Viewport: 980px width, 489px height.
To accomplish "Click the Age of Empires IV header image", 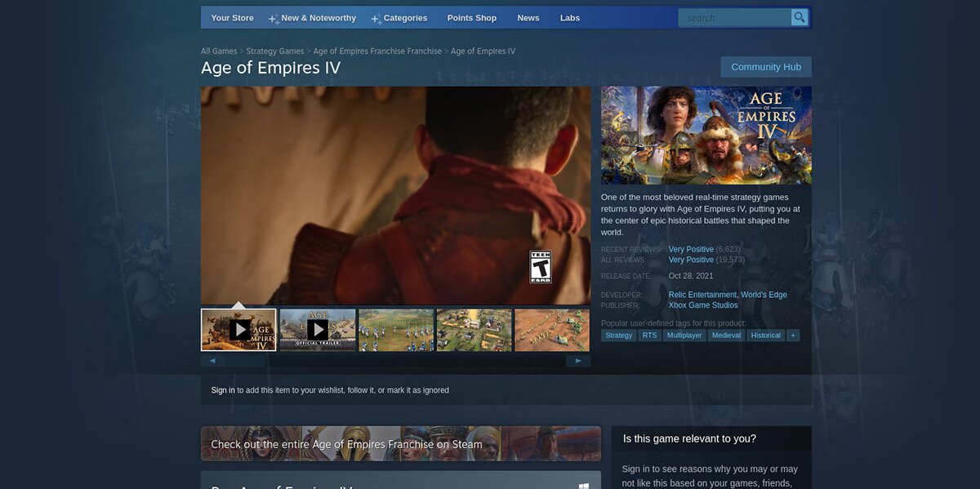I will (x=706, y=136).
